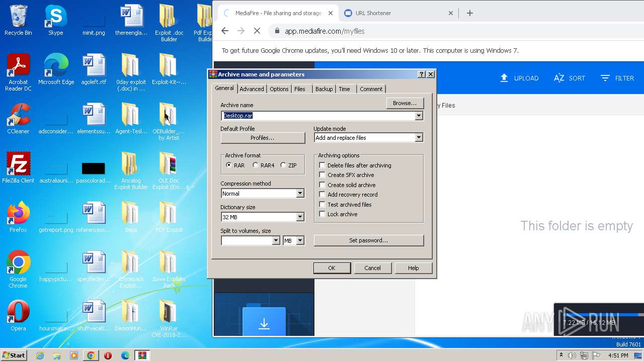Enable Delete files after archiving

(x=323, y=165)
